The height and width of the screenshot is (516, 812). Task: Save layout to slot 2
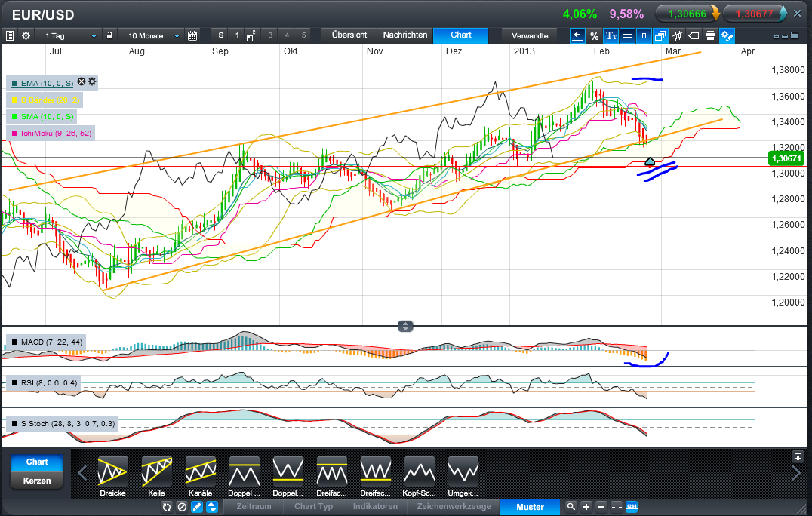click(x=251, y=35)
